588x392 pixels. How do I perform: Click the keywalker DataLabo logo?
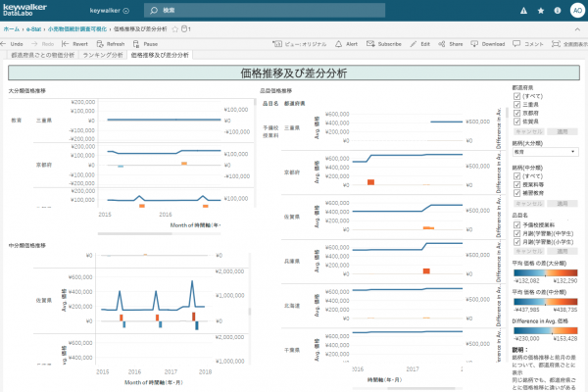coord(24,10)
